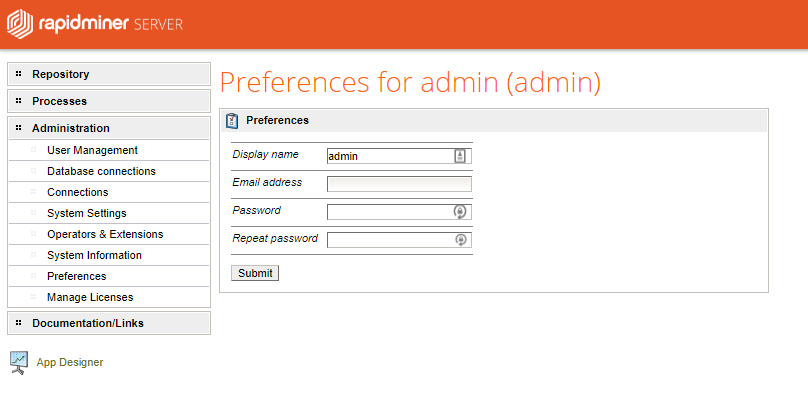Click the key icon in Repeat password field
Screen dimensions: 808x406
[x=460, y=240]
